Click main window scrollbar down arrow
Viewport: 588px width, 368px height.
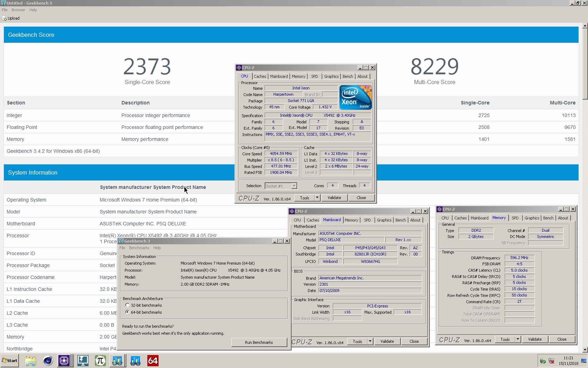pyautogui.click(x=585, y=350)
